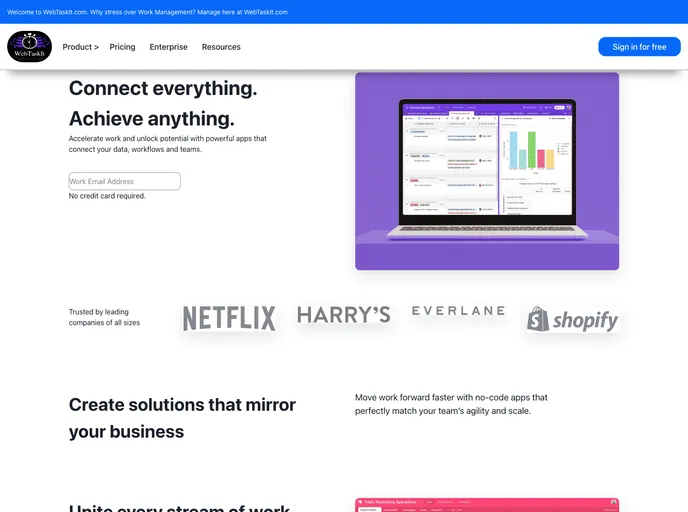
Task: Open the Pricing page
Action: pos(122,47)
